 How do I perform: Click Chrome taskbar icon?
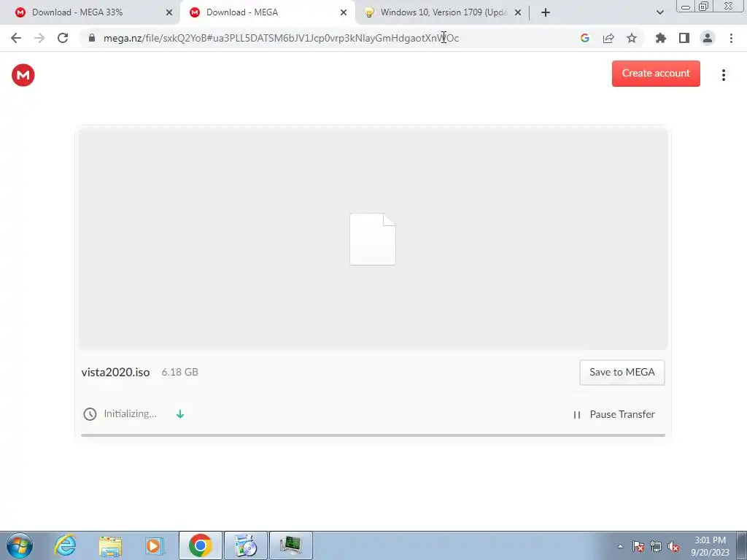pyautogui.click(x=201, y=545)
